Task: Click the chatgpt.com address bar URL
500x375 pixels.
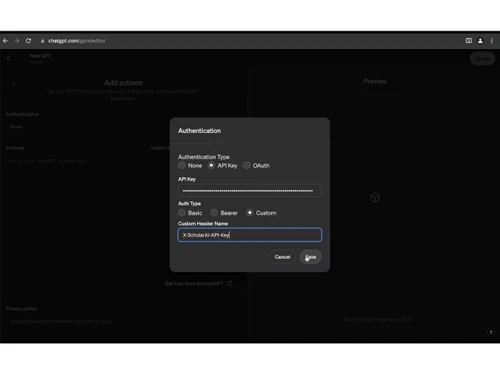Action: 77,41
